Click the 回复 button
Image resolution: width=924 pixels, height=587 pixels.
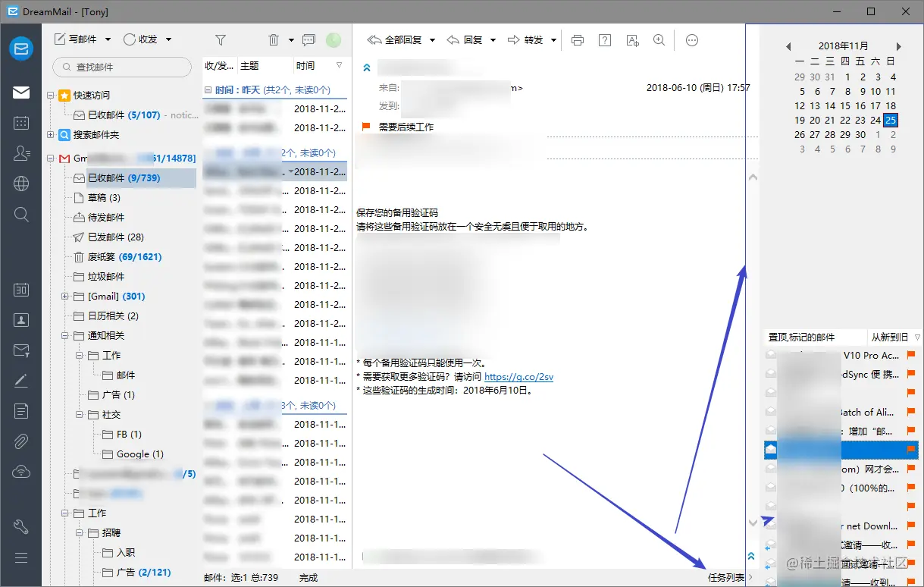465,40
